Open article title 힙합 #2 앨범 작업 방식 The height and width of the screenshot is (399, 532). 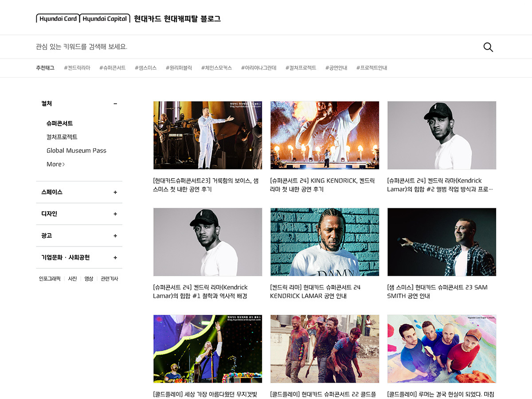pyautogui.click(x=440, y=185)
